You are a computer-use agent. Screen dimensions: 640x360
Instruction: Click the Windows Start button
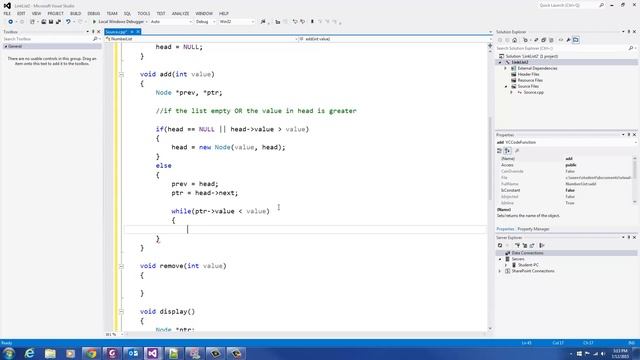coord(9,353)
